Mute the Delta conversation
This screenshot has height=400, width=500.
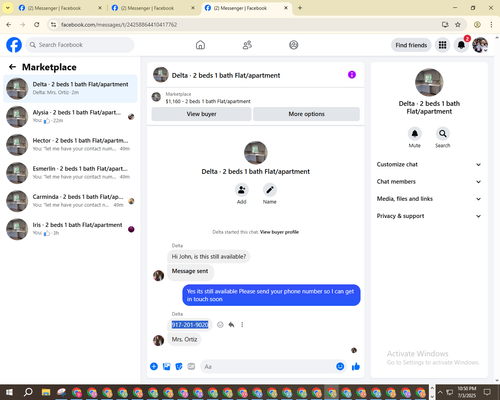click(x=415, y=134)
